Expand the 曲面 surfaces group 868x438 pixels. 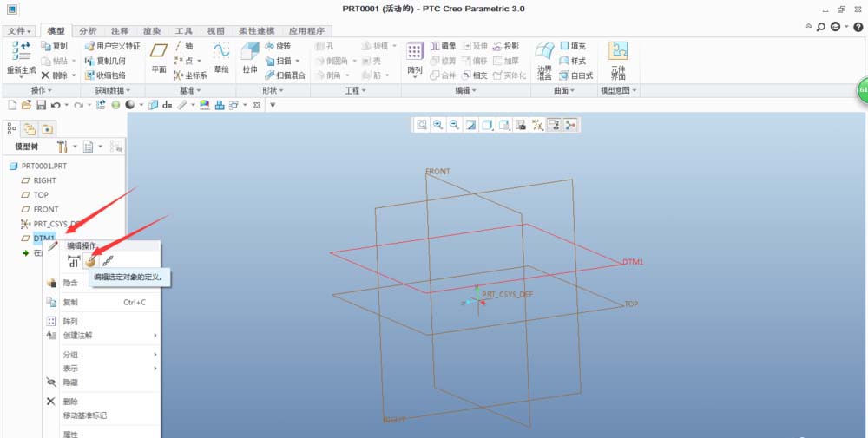[x=565, y=90]
